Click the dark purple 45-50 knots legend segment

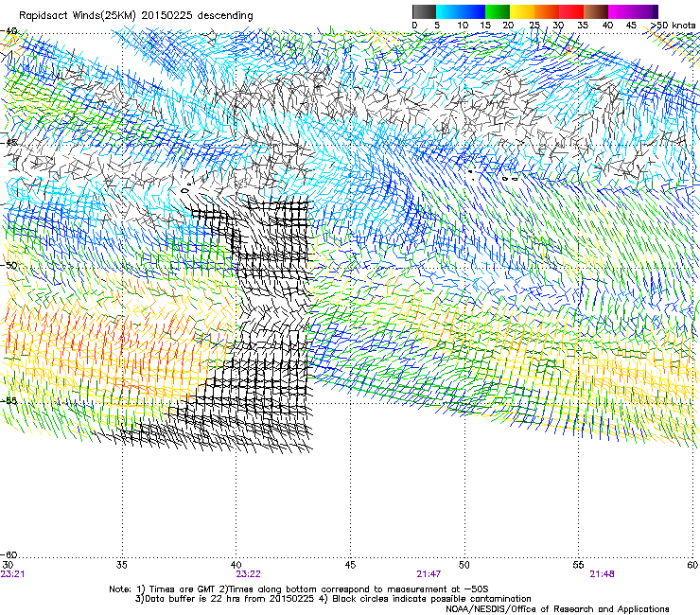pyautogui.click(x=645, y=11)
